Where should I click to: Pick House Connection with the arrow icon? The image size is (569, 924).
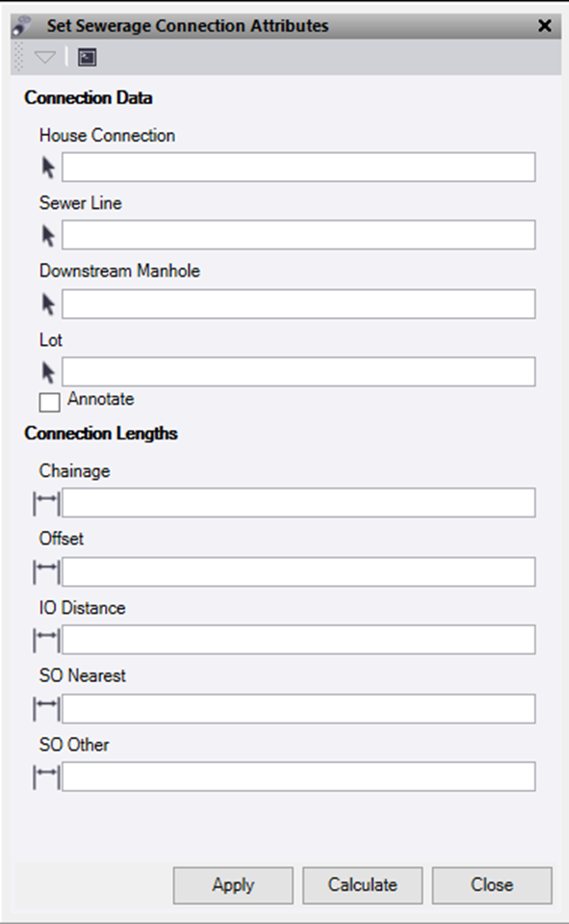click(48, 168)
